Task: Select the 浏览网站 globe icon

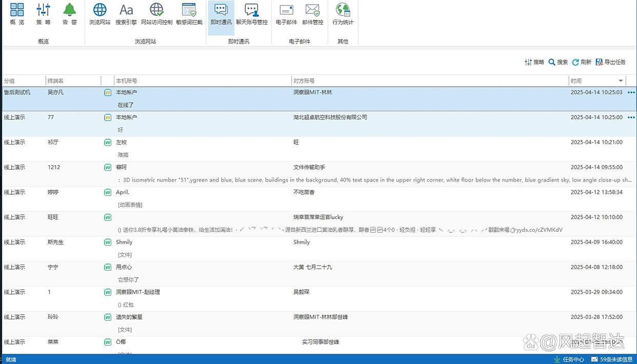Action: [99, 14]
